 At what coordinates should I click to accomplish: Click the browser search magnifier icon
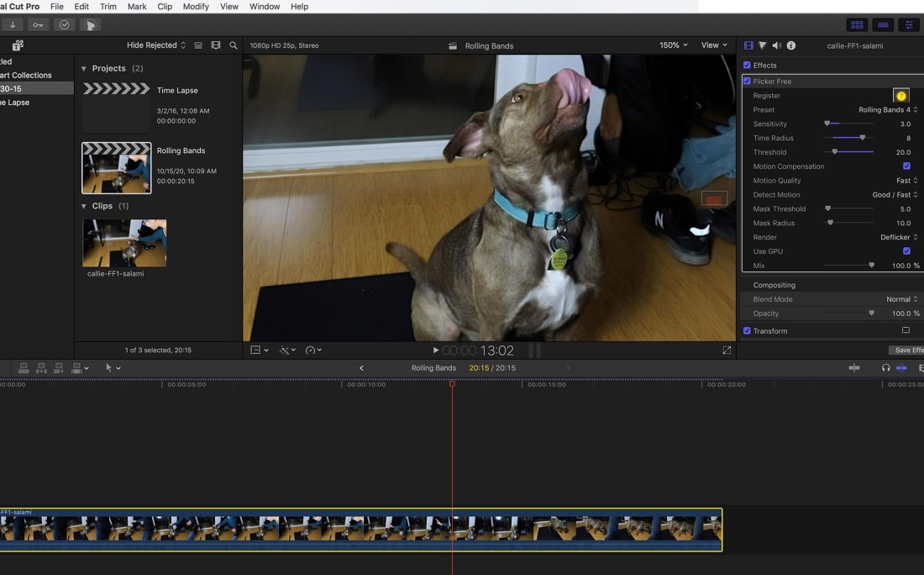point(234,45)
